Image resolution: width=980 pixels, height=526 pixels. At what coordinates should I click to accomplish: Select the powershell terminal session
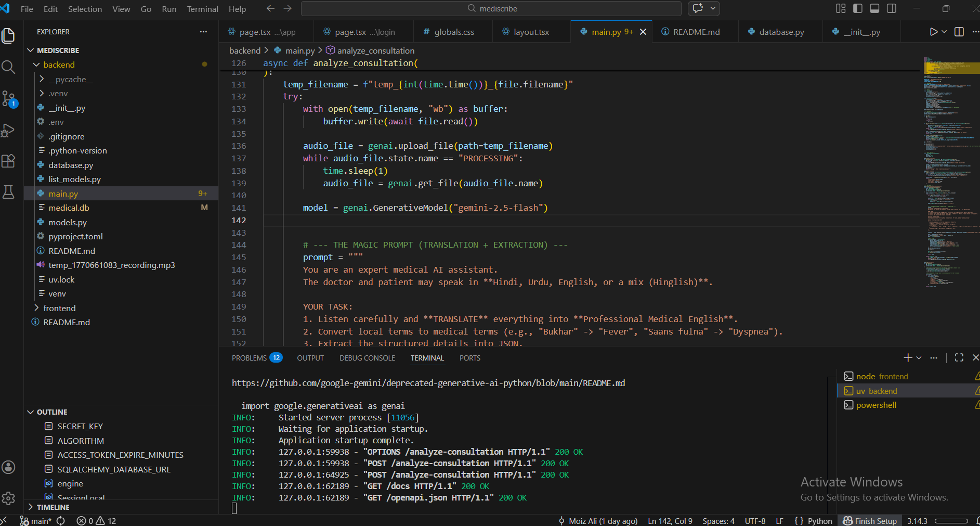point(876,405)
